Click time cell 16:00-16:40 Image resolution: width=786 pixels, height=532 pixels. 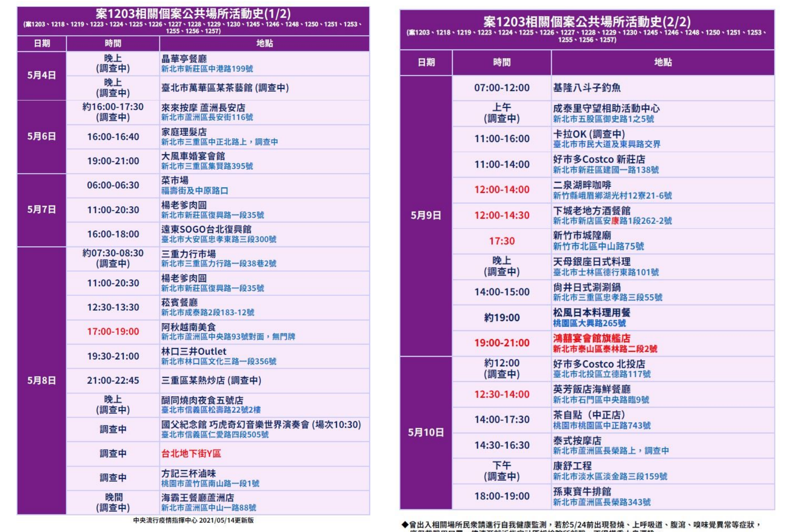[x=113, y=137]
